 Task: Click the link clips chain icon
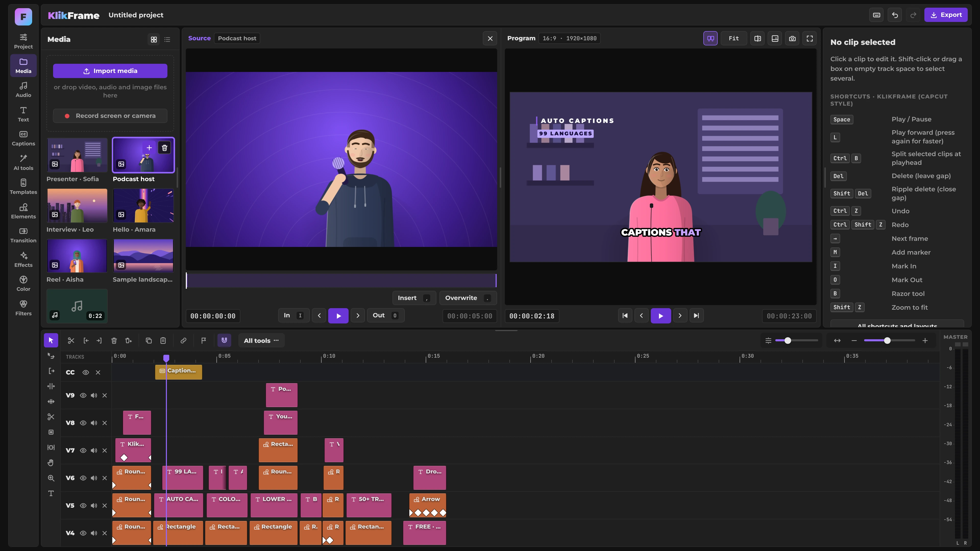(183, 340)
